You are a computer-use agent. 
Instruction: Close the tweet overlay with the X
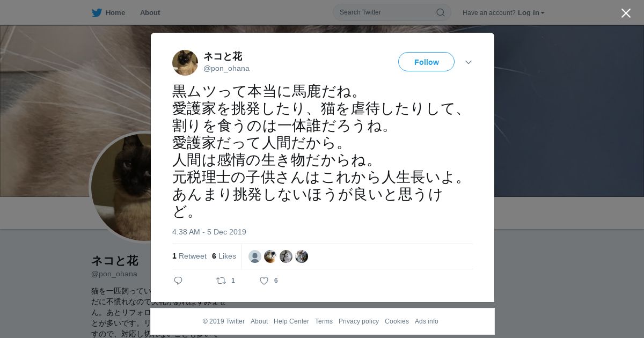[626, 13]
